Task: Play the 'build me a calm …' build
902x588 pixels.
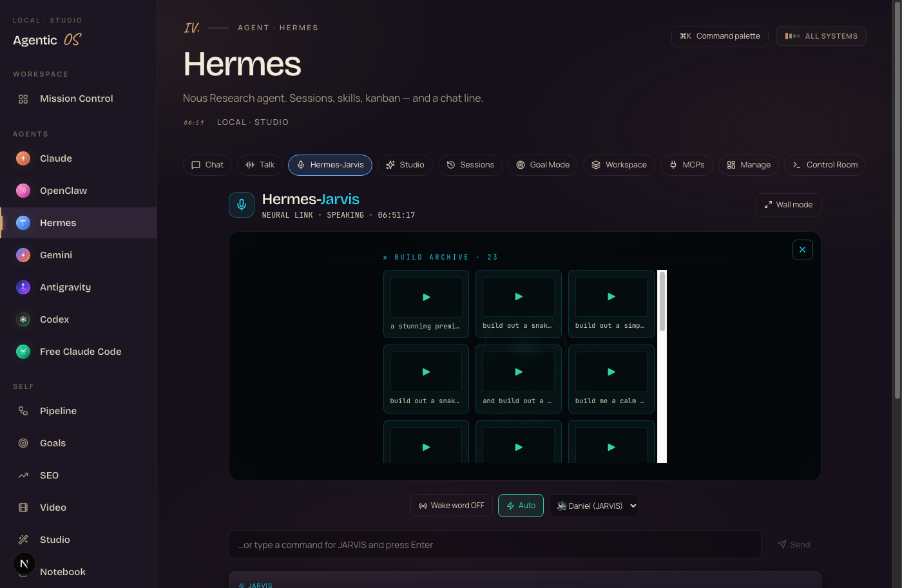Action: (x=611, y=379)
